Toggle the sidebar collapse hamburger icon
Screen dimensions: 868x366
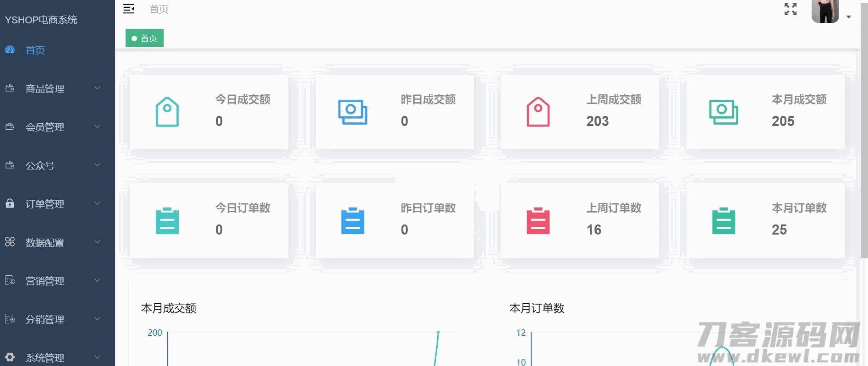coord(129,9)
